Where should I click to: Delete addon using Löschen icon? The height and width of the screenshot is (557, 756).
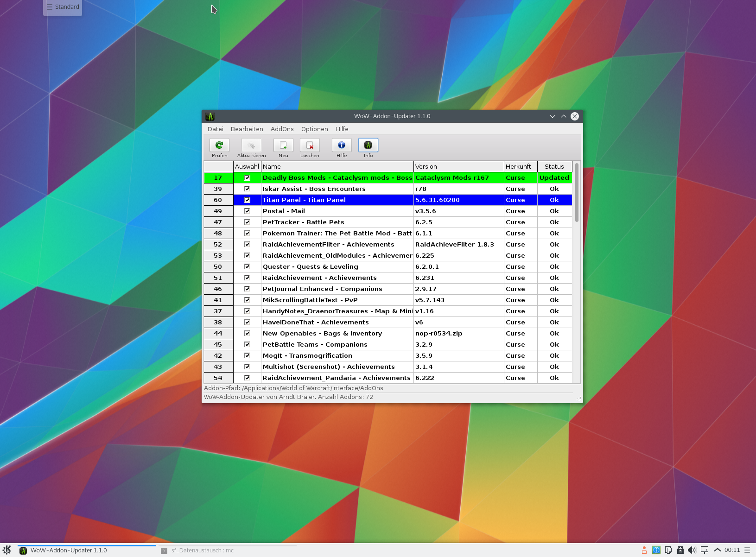(310, 145)
